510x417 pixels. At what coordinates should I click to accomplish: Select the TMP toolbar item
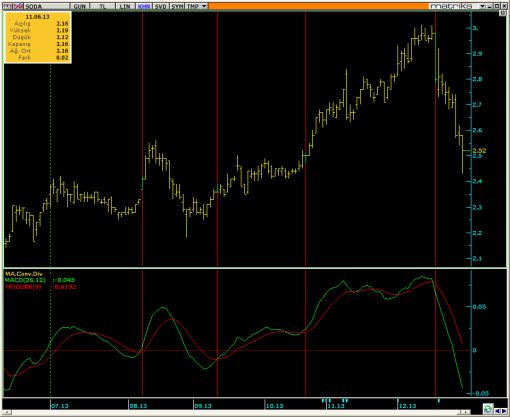click(193, 6)
